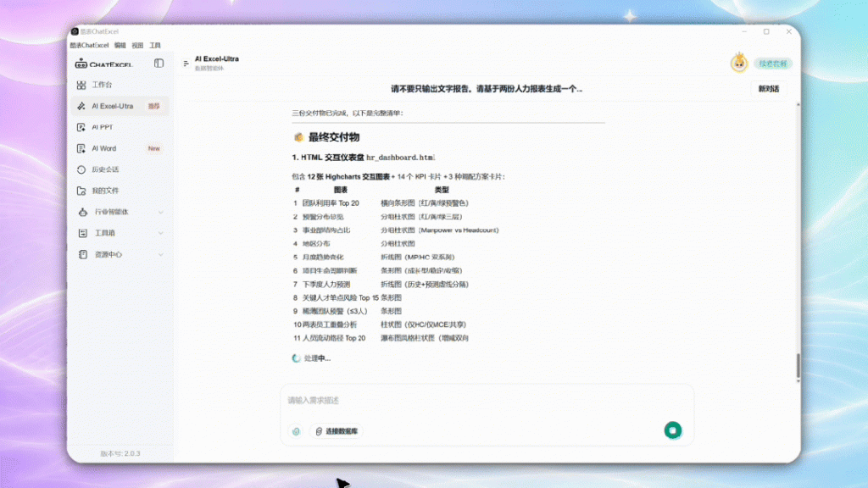The image size is (868, 488).
Task: Click the chat vertical scrollbar thumb
Action: [x=798, y=366]
